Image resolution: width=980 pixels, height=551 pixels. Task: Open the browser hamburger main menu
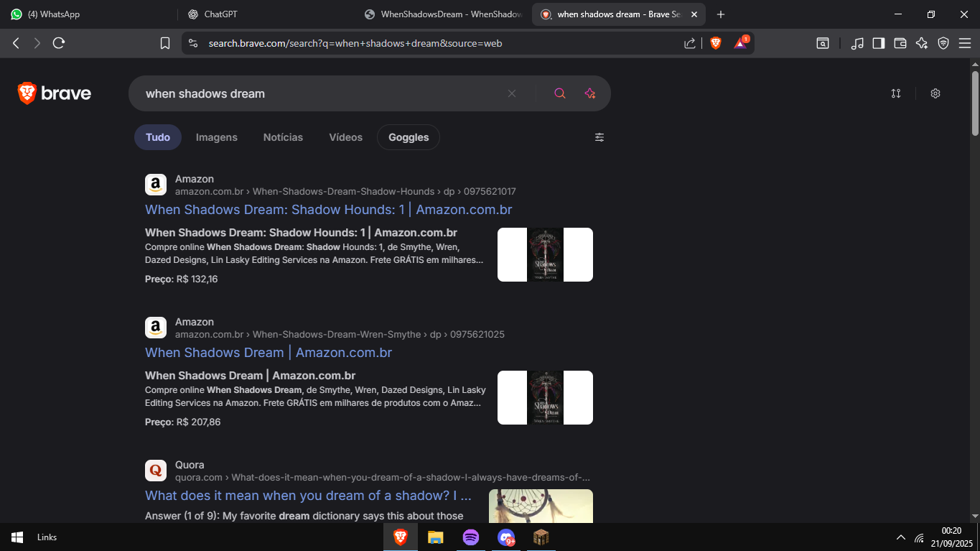pyautogui.click(x=965, y=43)
